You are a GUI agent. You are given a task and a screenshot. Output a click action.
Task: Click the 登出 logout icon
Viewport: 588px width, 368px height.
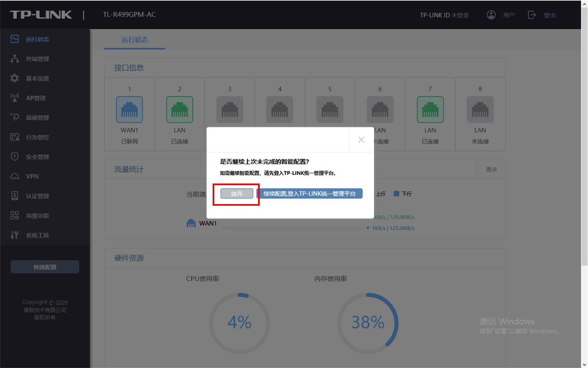coord(532,15)
